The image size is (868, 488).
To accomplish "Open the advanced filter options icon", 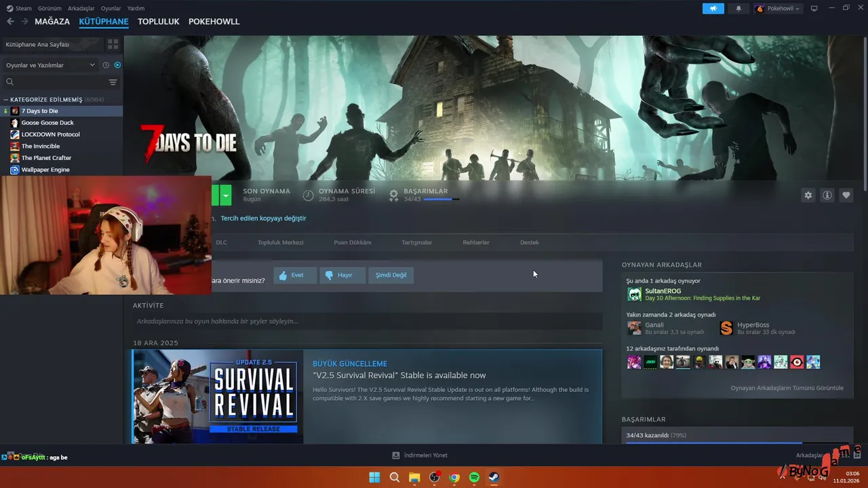I will (x=113, y=82).
